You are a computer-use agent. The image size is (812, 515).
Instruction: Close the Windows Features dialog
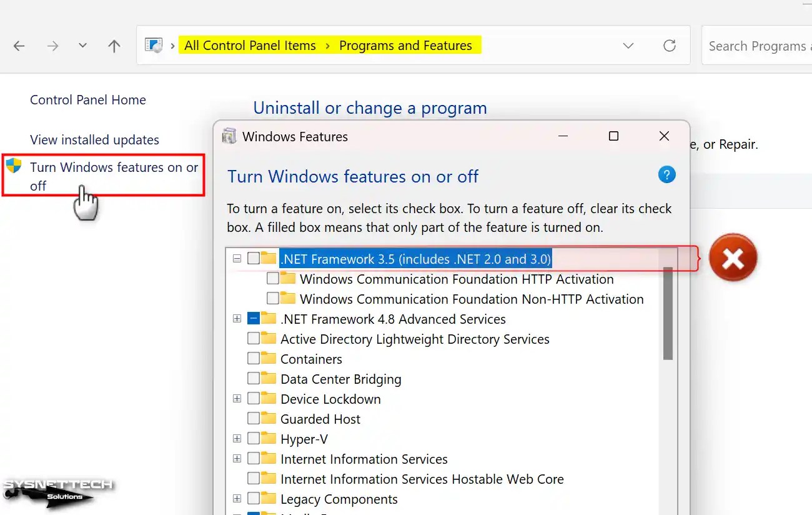664,136
